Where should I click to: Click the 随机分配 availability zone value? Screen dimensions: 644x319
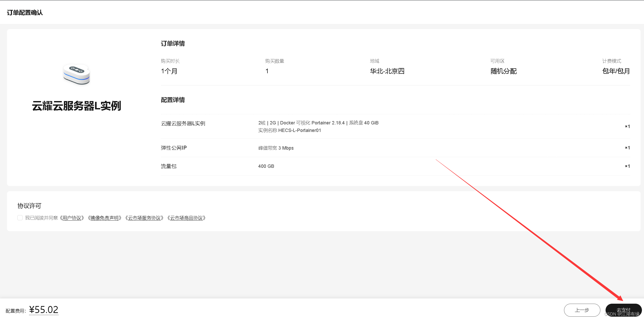pos(503,71)
